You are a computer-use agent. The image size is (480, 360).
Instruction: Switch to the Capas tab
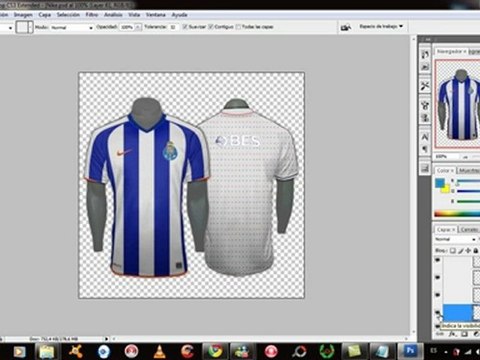coord(446,230)
